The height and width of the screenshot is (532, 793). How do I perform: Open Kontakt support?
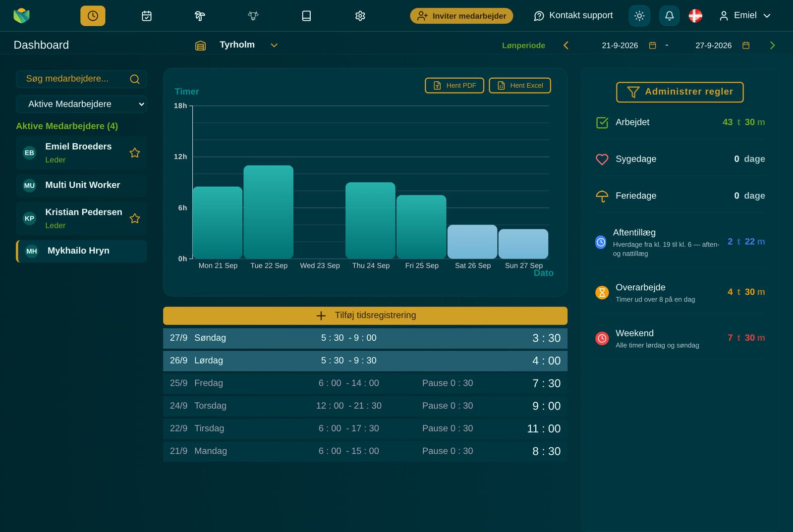(x=573, y=16)
